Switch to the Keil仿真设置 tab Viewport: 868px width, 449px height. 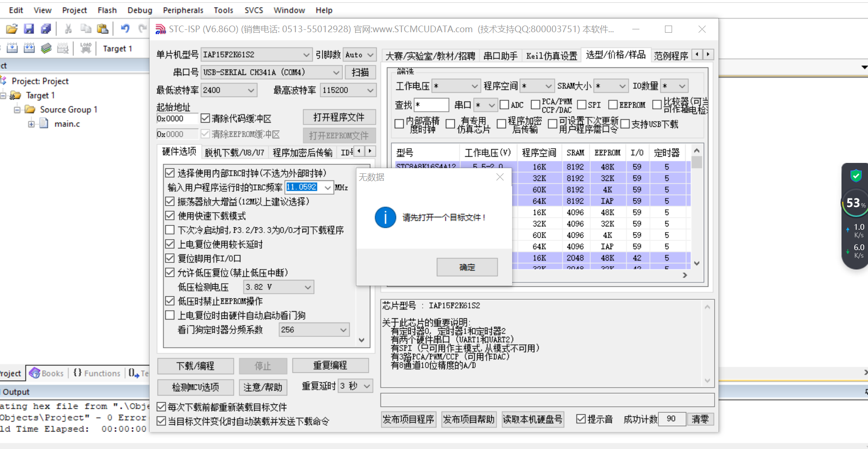point(551,56)
